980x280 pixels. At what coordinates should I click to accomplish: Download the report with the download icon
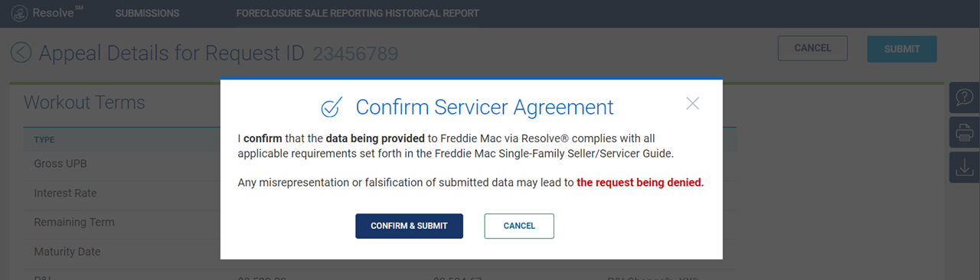[965, 168]
